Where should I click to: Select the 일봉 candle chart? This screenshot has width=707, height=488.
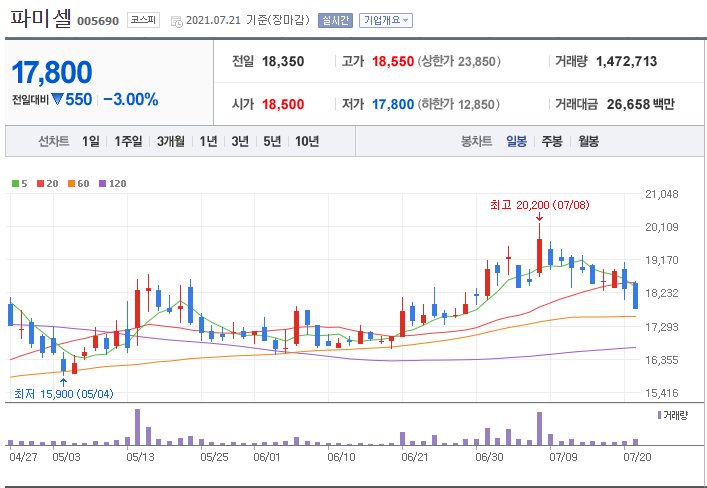pos(516,142)
